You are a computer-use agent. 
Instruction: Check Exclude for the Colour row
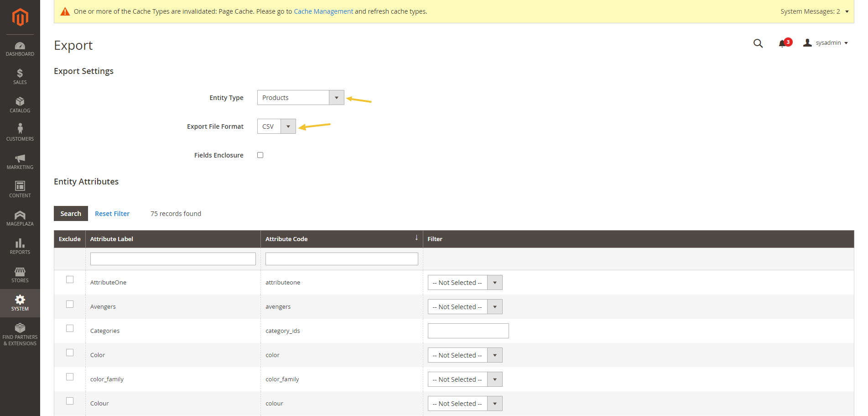[70, 401]
